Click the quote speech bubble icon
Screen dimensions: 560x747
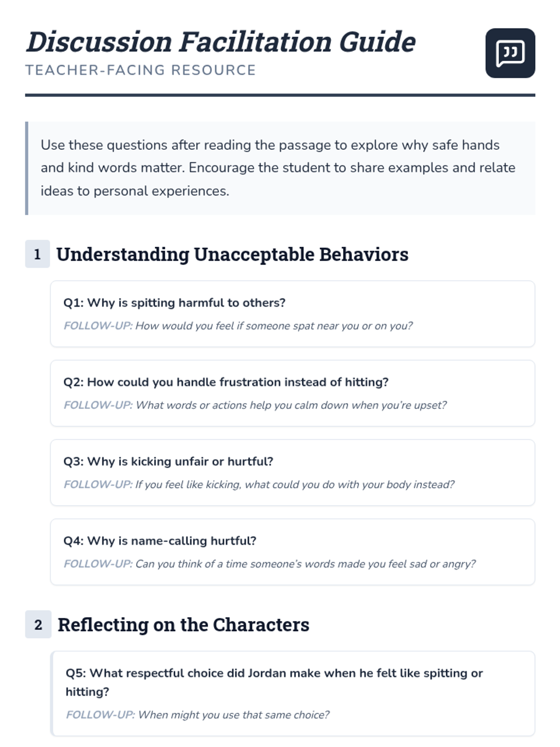[x=510, y=53]
